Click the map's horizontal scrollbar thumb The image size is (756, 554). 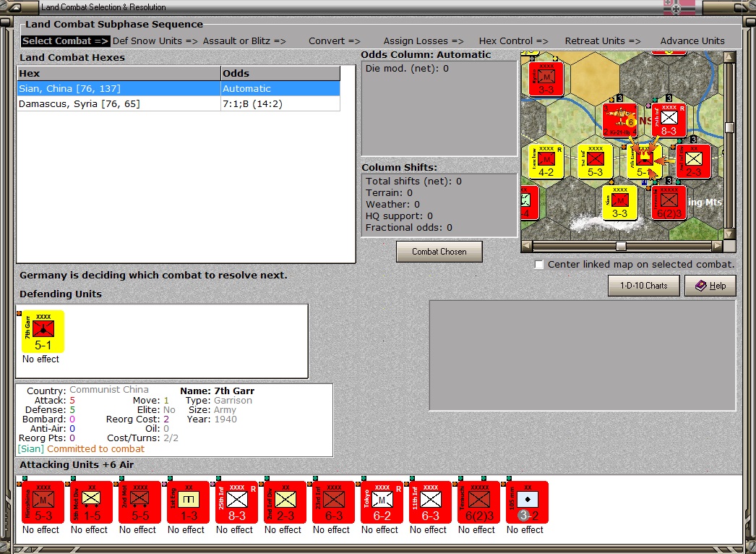click(621, 246)
